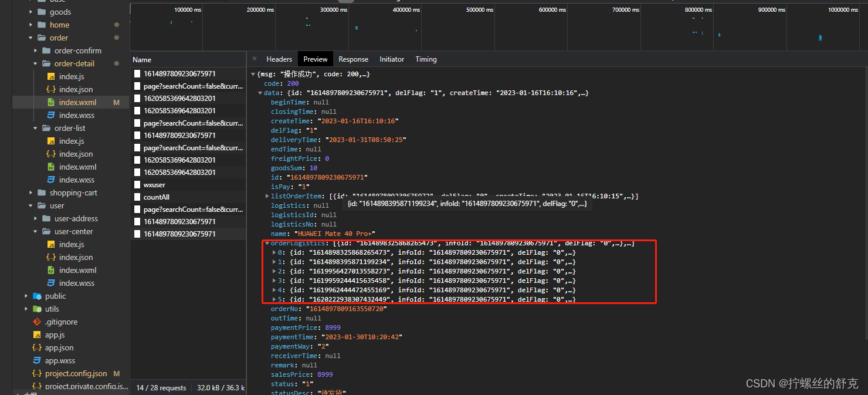
Task: Open index.json file icon under order-detail
Action: (51, 89)
